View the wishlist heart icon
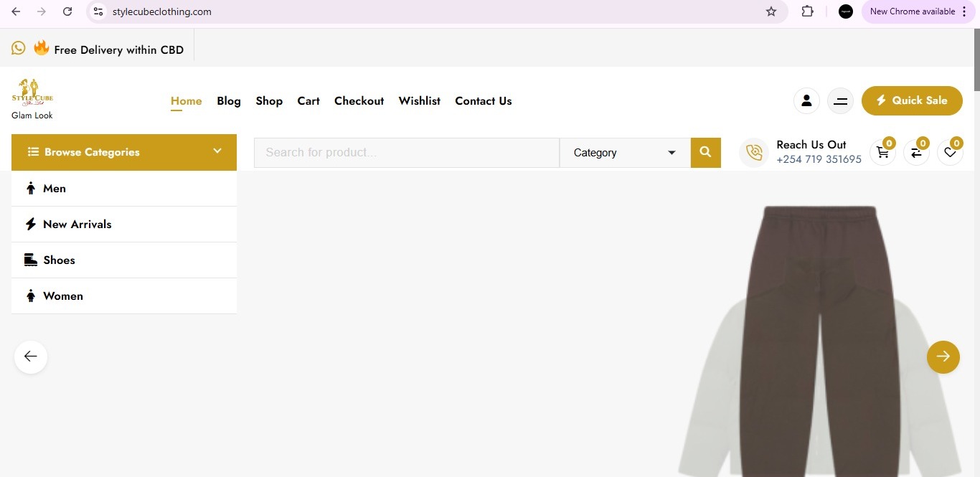Image resolution: width=980 pixels, height=477 pixels. click(950, 152)
